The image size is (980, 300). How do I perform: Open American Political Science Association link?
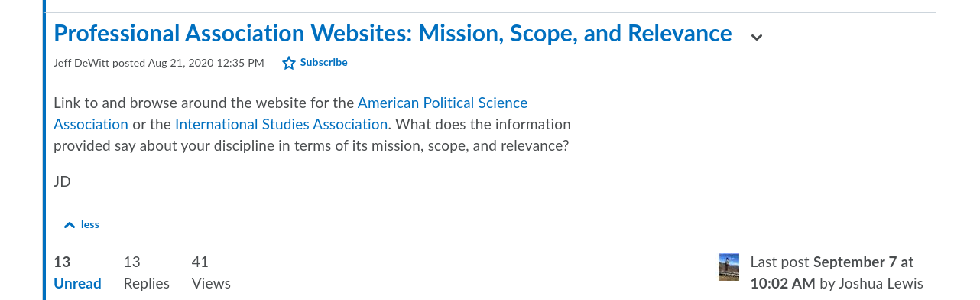290,113
